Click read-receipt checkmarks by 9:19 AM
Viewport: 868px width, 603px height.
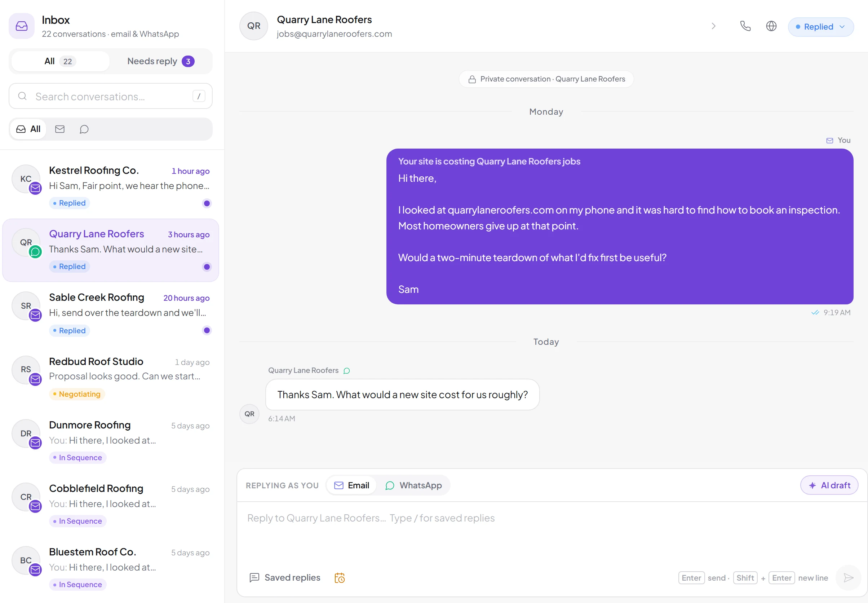coord(815,313)
